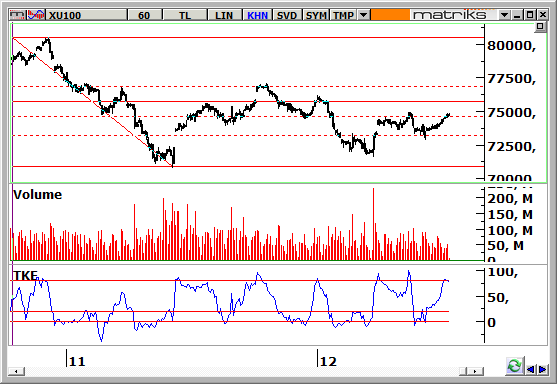Click the orange color bar in toolbar
This screenshot has width=557, height=384.
pos(390,15)
